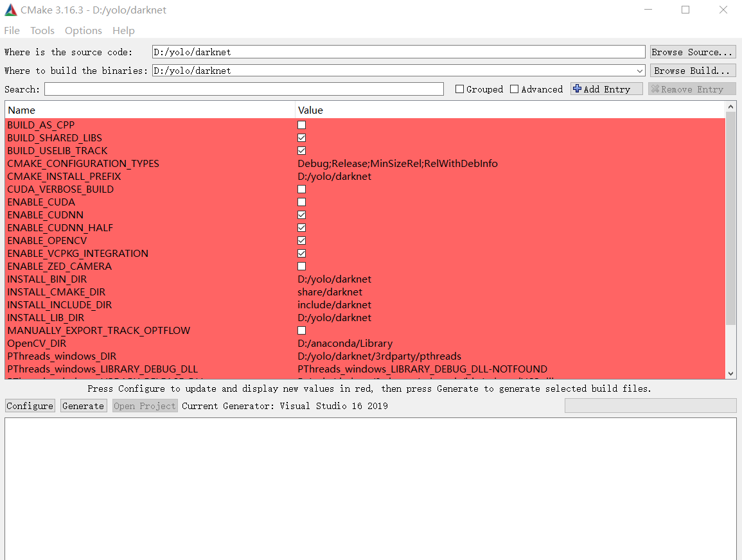
Task: Check the Advanced checkbox
Action: 515,89
